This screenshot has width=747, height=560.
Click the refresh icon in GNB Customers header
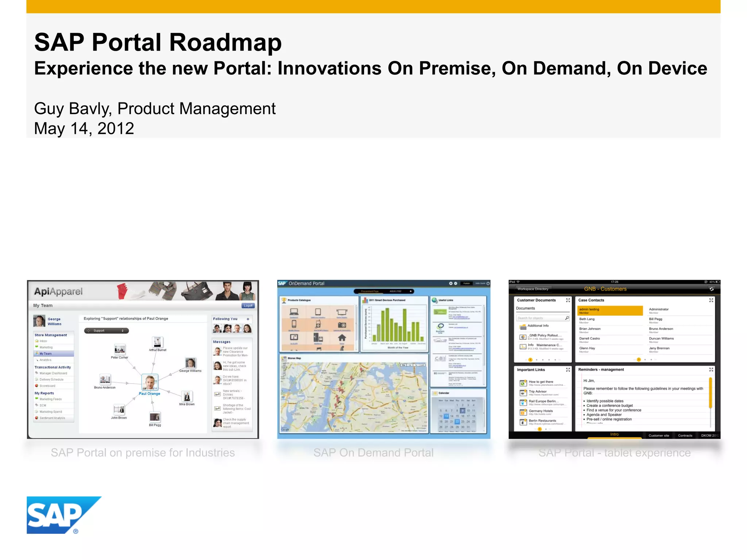click(x=711, y=289)
